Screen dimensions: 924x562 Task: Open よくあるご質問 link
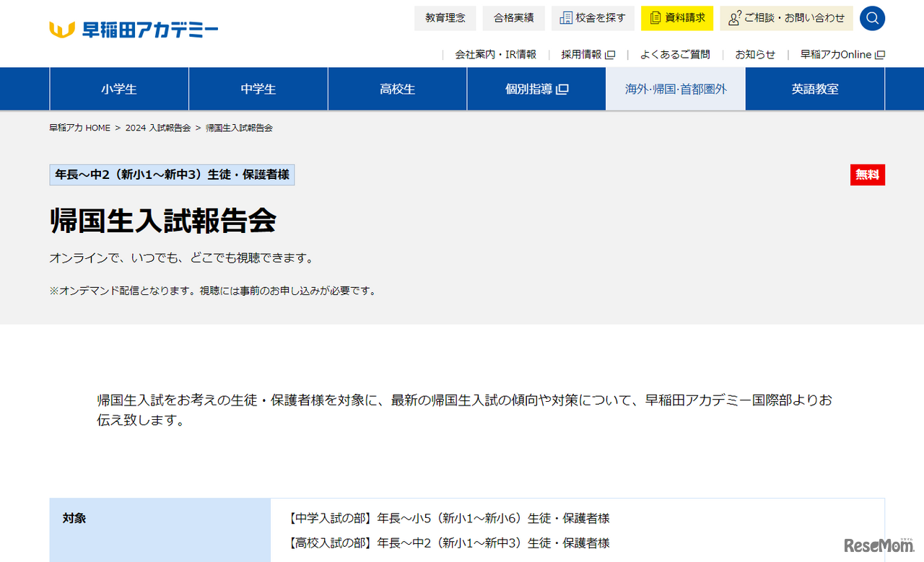pos(675,55)
